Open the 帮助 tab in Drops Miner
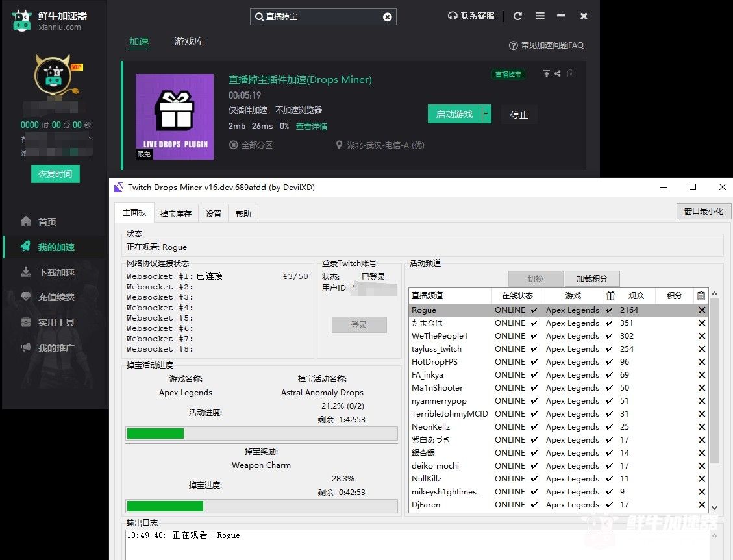Image resolution: width=733 pixels, height=560 pixels. point(243,213)
